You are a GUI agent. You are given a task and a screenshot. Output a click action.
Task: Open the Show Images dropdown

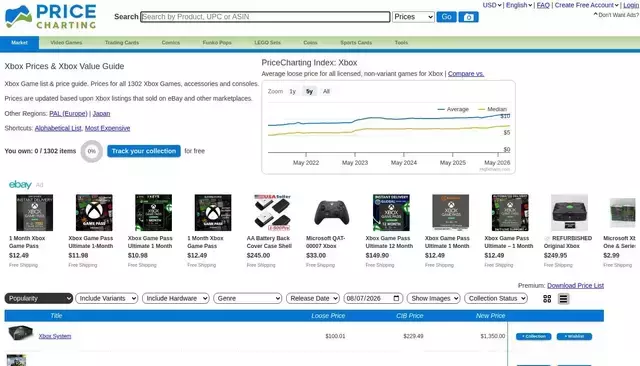tap(433, 298)
